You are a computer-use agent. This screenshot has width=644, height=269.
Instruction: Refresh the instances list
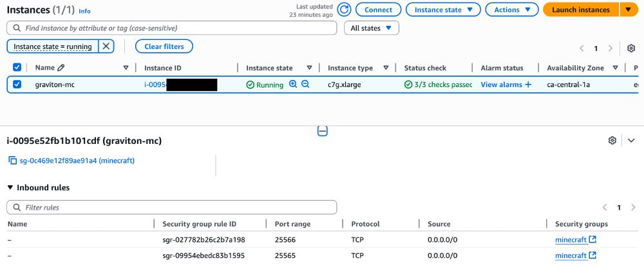(x=344, y=10)
